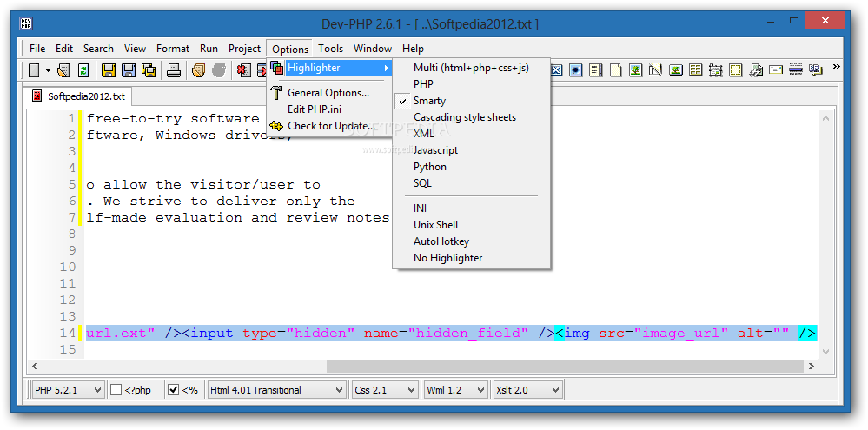Screen dimensions: 868x430
Task: Click the yellow floppy Save icon
Action: (109, 70)
